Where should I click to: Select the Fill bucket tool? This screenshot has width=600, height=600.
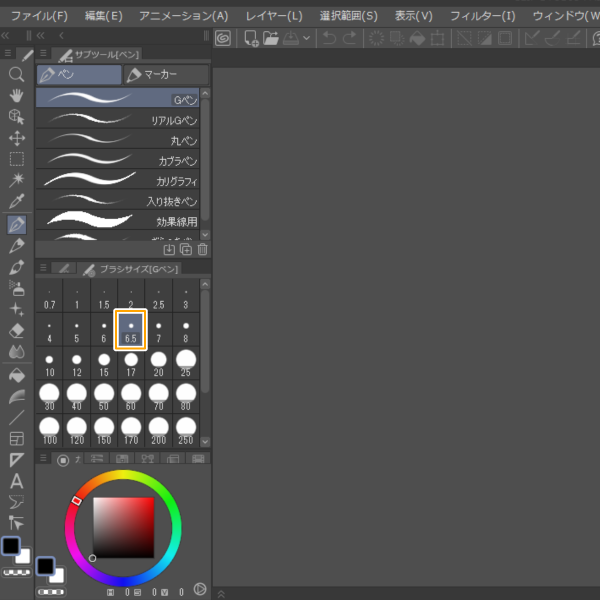coord(16,375)
